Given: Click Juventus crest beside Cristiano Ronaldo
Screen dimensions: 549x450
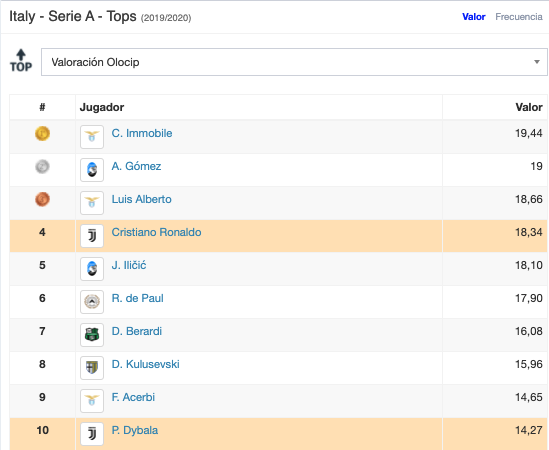Looking at the screenshot, I should (92, 236).
